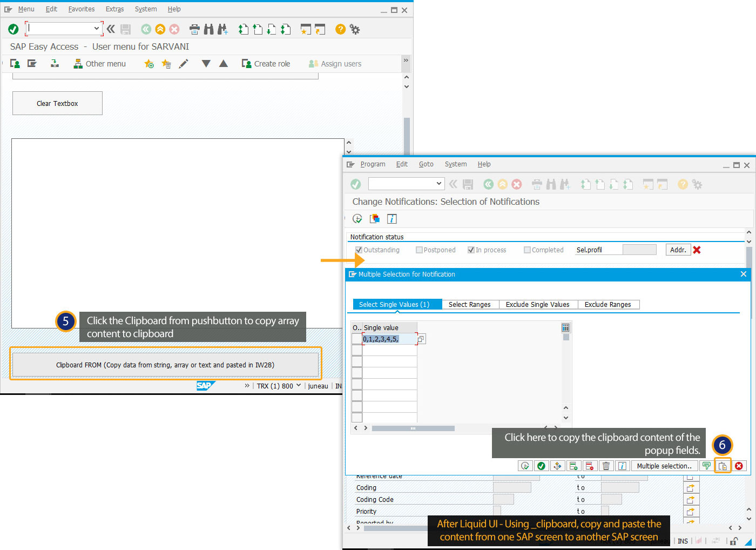Open Help question mark in Easy Access toolbar
Image resolution: width=756 pixels, height=550 pixels.
click(x=340, y=29)
